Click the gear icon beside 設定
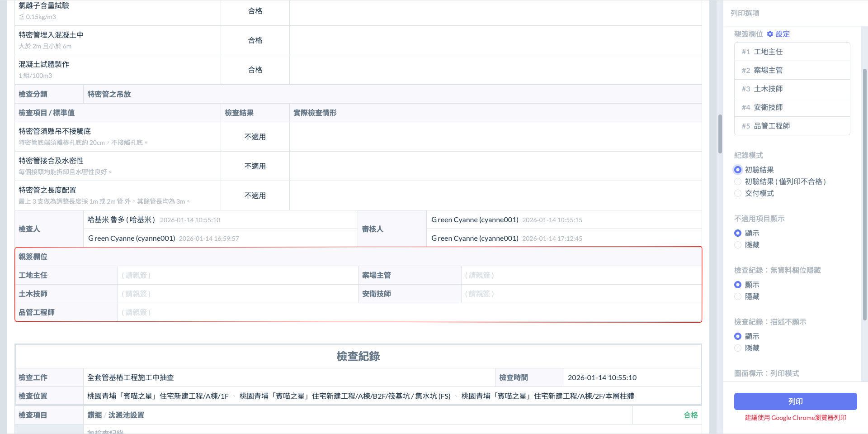Screen dimensions: 868x434 tap(770, 34)
